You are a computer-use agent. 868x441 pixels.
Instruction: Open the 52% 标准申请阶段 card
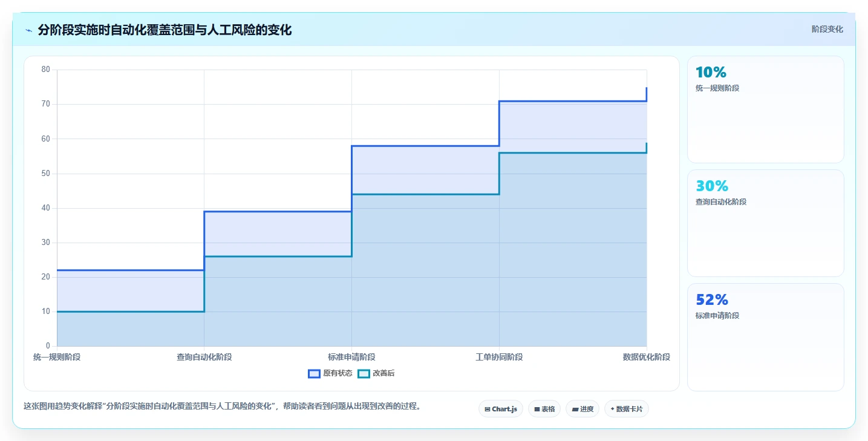click(765, 337)
